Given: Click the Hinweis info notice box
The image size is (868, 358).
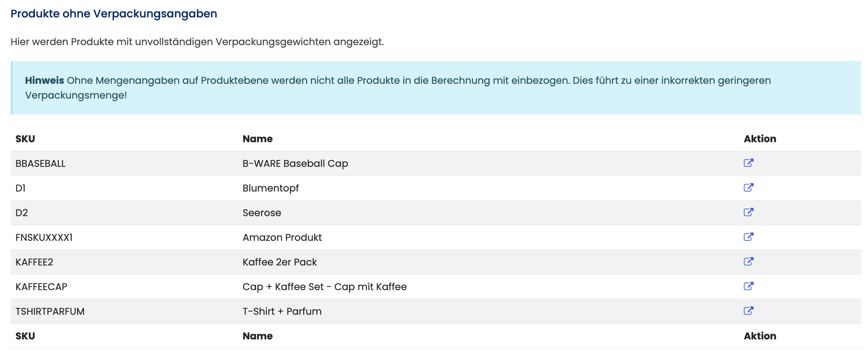Looking at the screenshot, I should (x=436, y=88).
